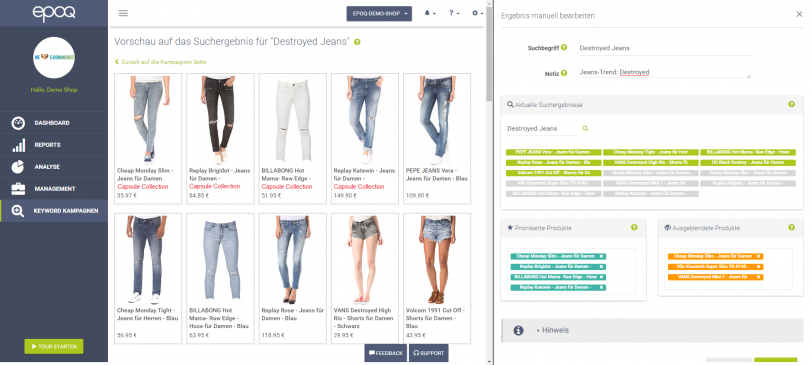Remove Cheap Monday Slim from prioritized products
This screenshot has width=812, height=365.
(601, 256)
